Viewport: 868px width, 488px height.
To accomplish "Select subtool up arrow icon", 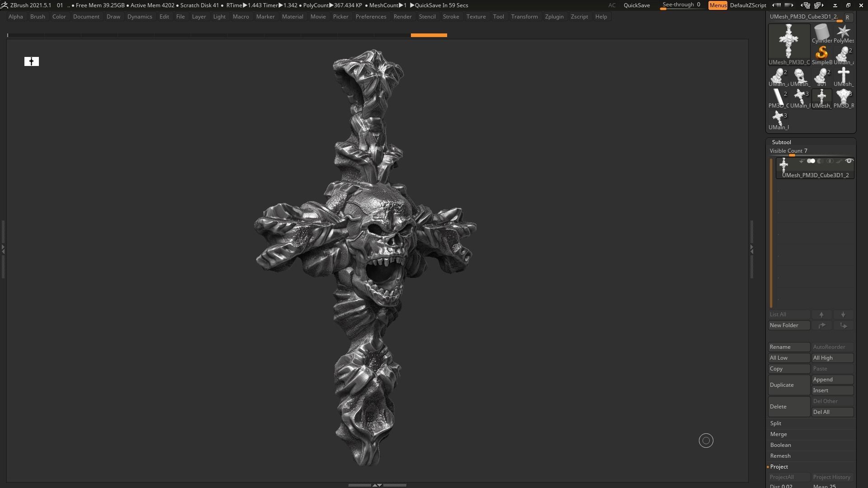I will [x=821, y=314].
